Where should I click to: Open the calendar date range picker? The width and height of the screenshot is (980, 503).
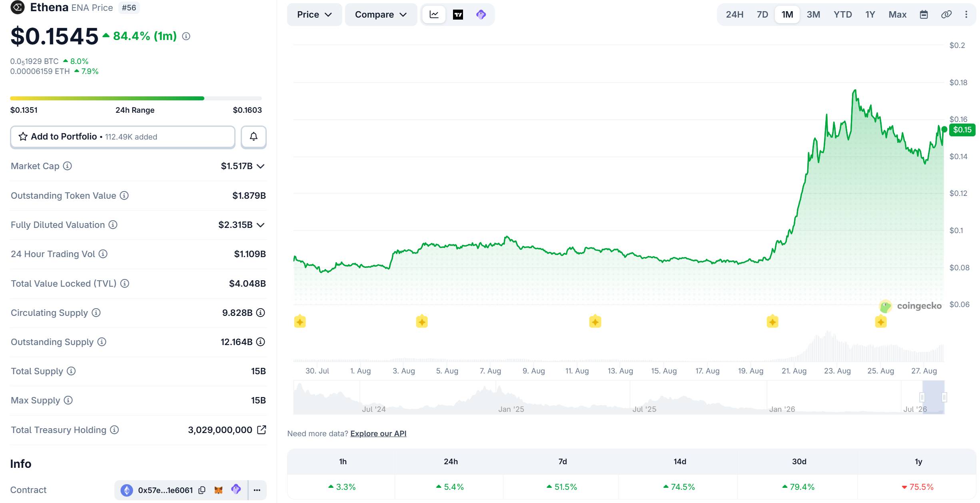(x=924, y=15)
